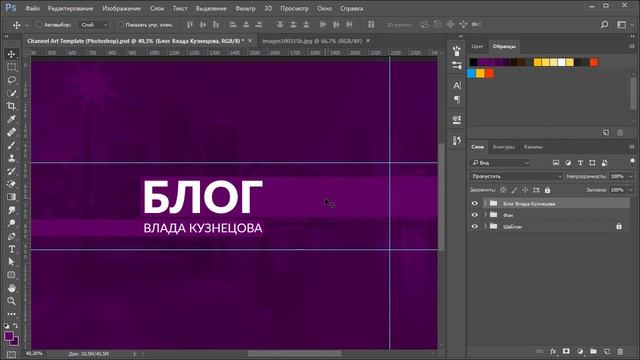Open the Изображение menu
Viewport: 640px width, 360px height.
(x=121, y=8)
